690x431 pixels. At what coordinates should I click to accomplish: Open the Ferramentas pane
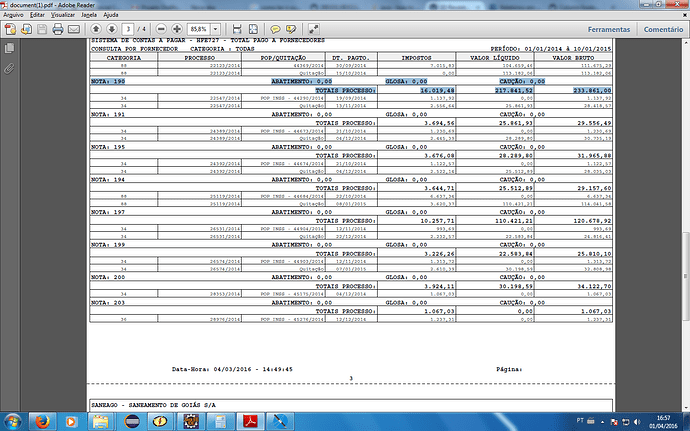[x=609, y=29]
